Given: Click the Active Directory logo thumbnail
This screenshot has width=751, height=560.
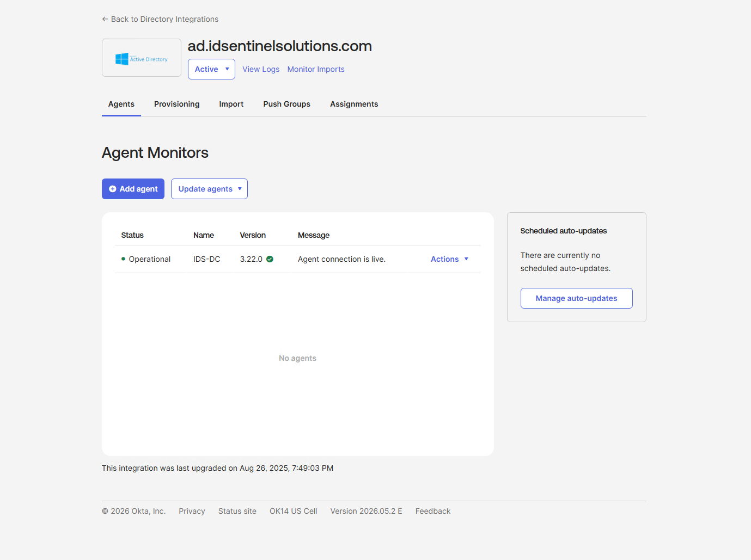Looking at the screenshot, I should click(142, 58).
